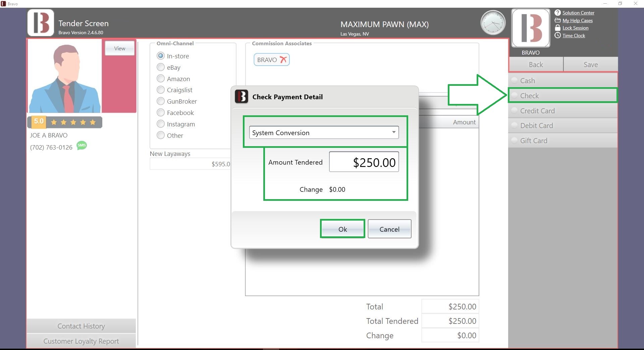Click the dialog Change $0.00 amount
The image size is (644, 350).
[337, 189]
